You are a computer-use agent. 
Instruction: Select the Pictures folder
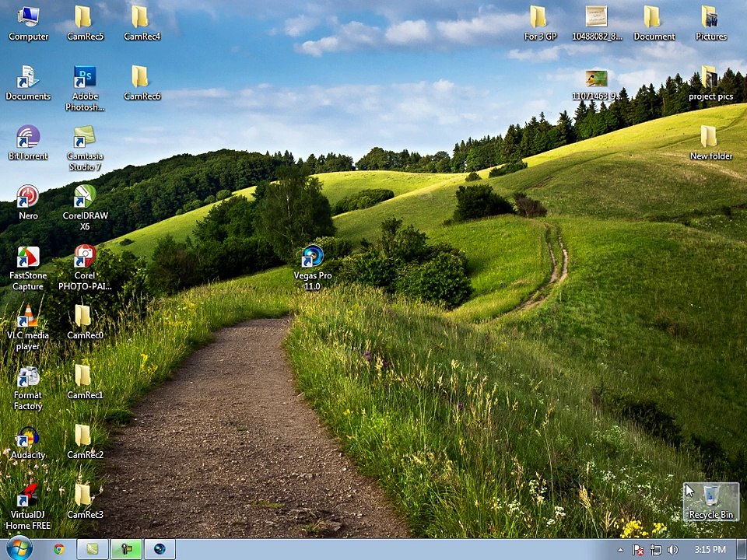(x=710, y=24)
